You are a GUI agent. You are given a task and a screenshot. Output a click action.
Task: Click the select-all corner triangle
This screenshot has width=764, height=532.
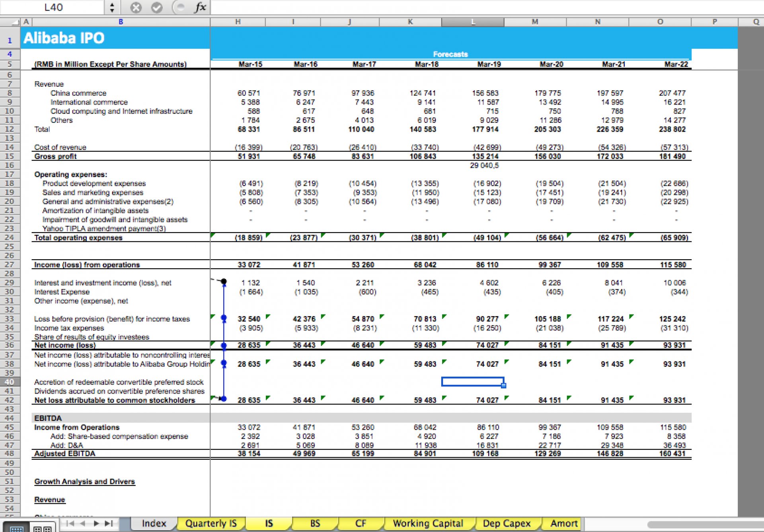click(x=16, y=22)
